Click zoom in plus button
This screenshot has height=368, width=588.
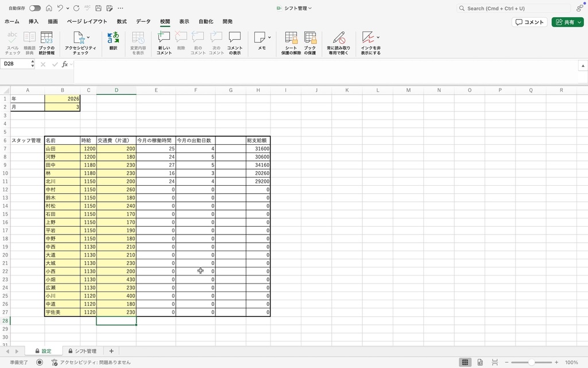click(556, 362)
